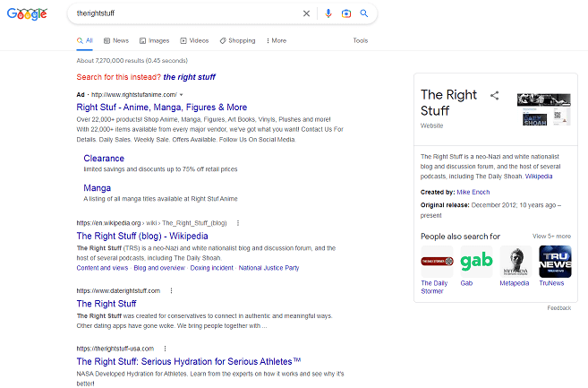
Task: Open The Daily Stormer text link
Action: [x=434, y=287]
